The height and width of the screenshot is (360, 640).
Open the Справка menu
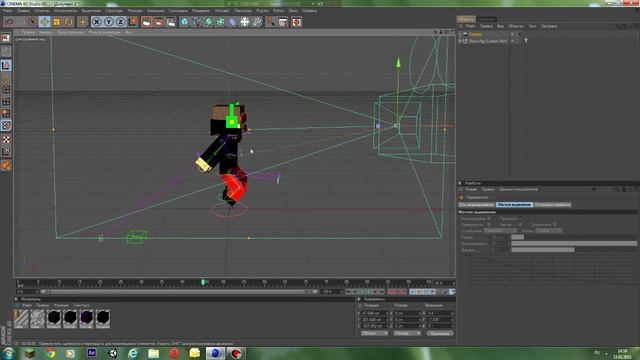tap(309, 11)
